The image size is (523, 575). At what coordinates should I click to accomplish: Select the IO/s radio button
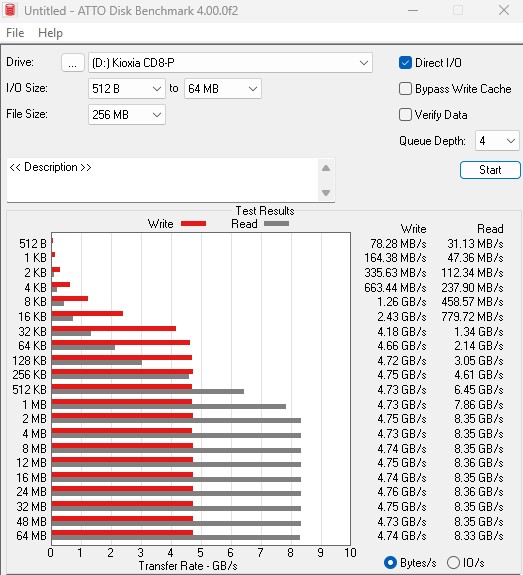tap(453, 562)
